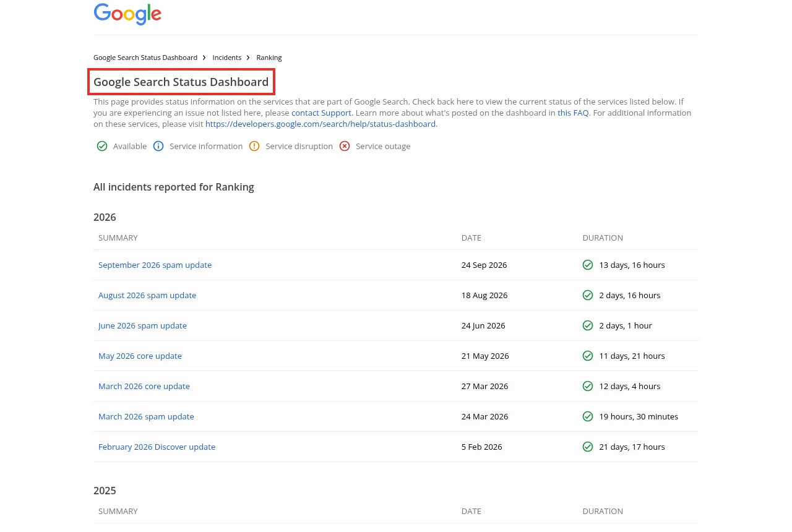Select the Ranking breadcrumb item
The height and width of the screenshot is (532, 792).
tap(269, 58)
